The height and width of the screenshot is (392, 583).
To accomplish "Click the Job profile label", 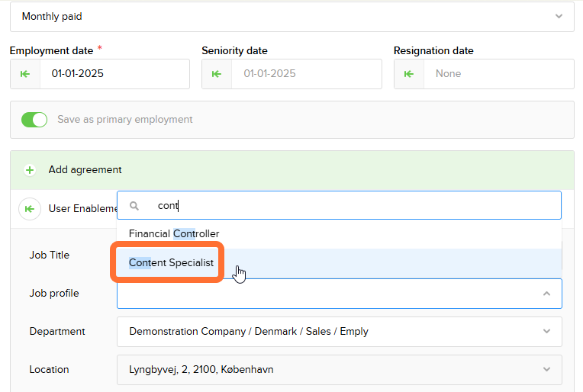I will click(x=54, y=293).
